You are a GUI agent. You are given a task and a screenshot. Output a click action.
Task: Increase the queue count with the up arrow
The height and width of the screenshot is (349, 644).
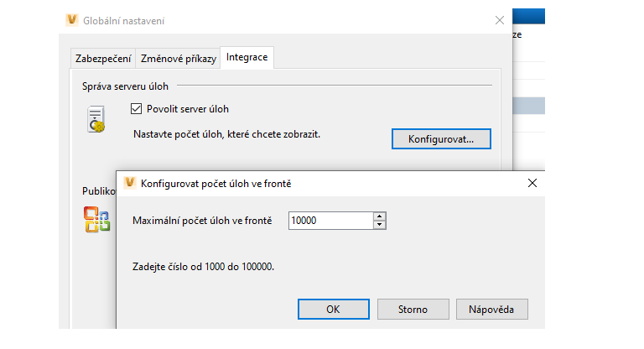pos(380,216)
